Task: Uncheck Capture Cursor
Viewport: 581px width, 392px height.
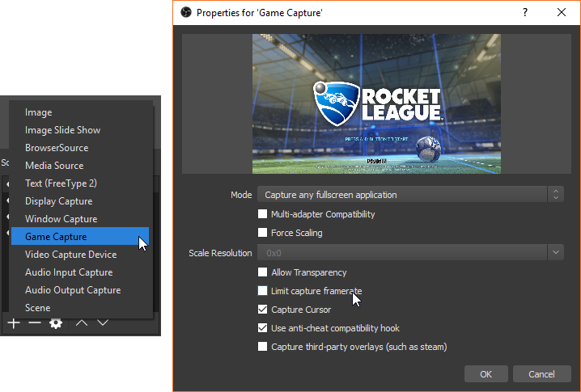Action: point(262,310)
